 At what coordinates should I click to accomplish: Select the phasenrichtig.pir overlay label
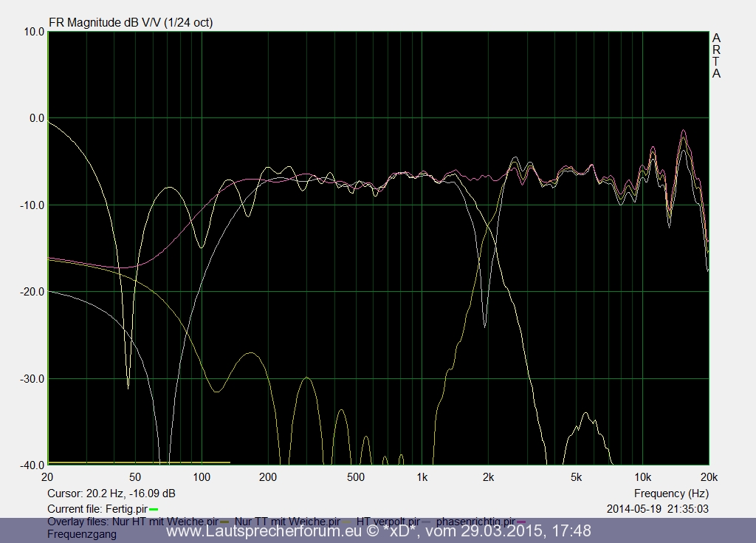[476, 521]
